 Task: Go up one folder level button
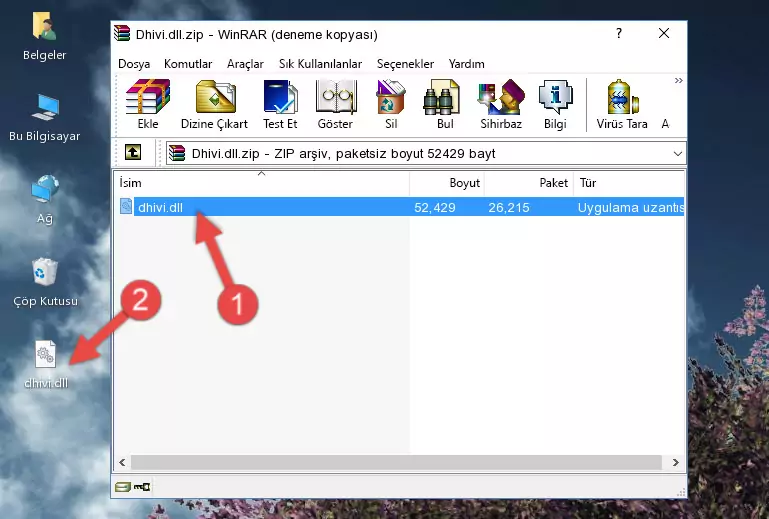(x=133, y=153)
